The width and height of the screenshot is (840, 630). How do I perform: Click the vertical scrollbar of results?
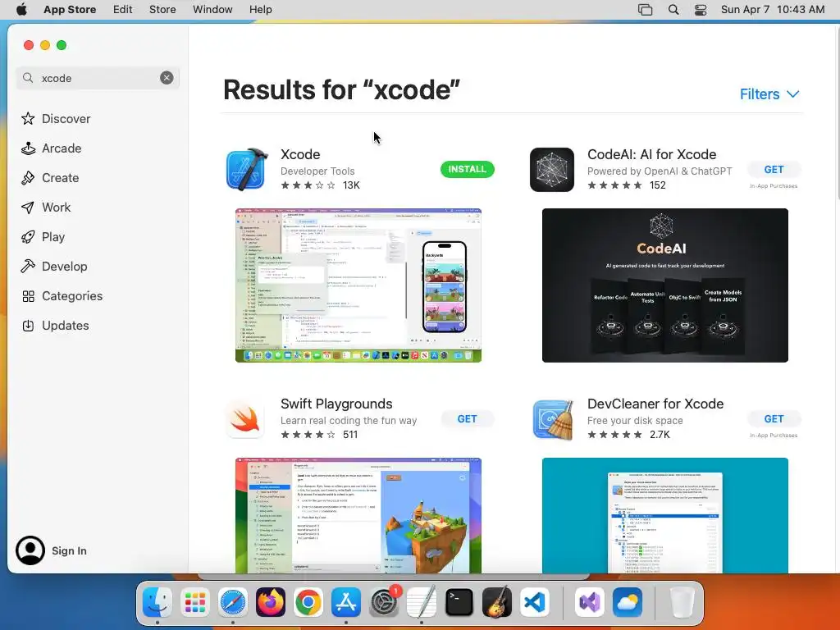tap(837, 112)
